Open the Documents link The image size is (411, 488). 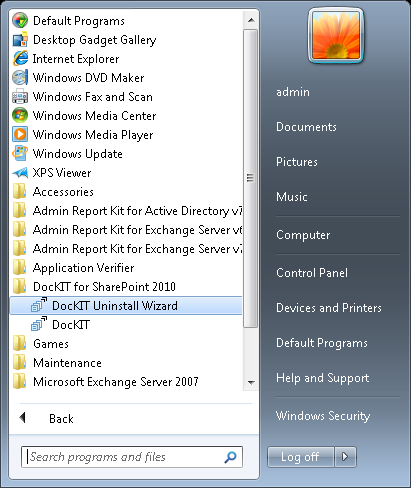pos(306,127)
